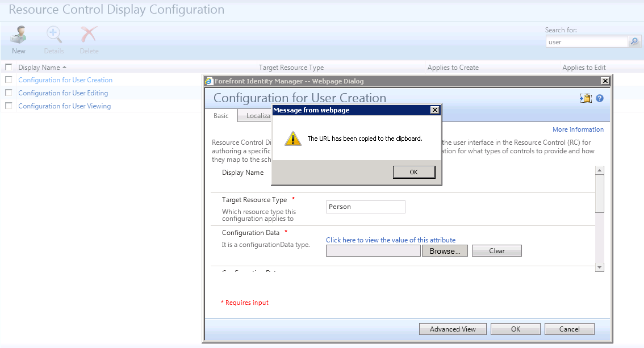Screen dimensions: 644x348
Task: Switch to the Basic tab
Action: coord(221,116)
